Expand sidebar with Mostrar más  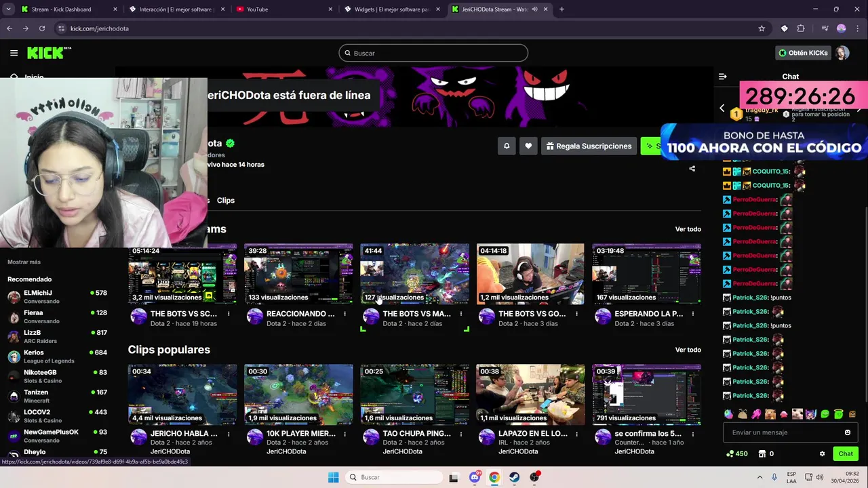(24, 262)
